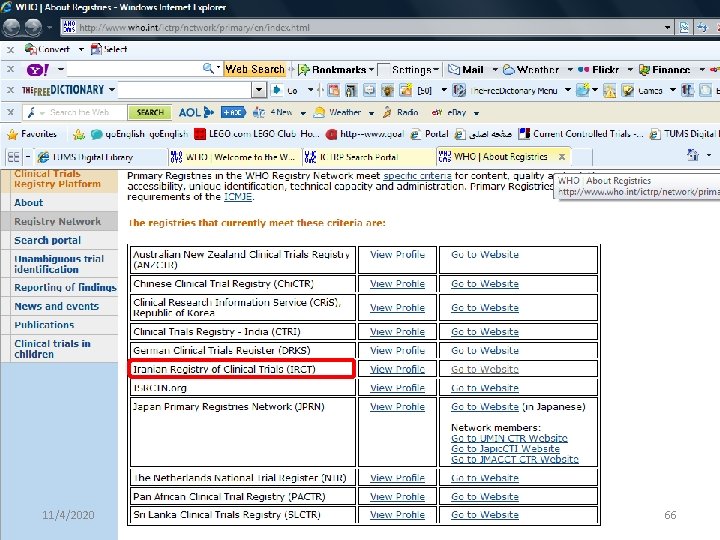
Task: Switch to the WHO Welcome tab
Action: (234, 158)
